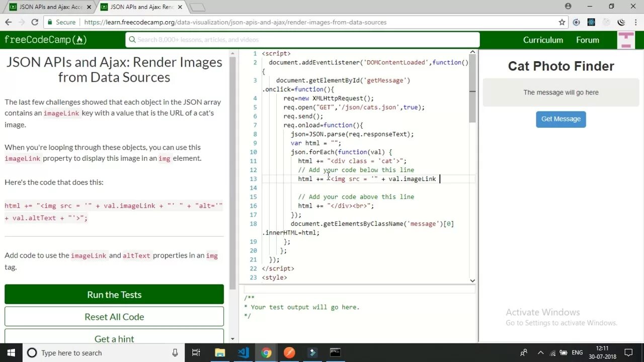
Task: Open the Chrome three-dot menu
Action: point(635,22)
